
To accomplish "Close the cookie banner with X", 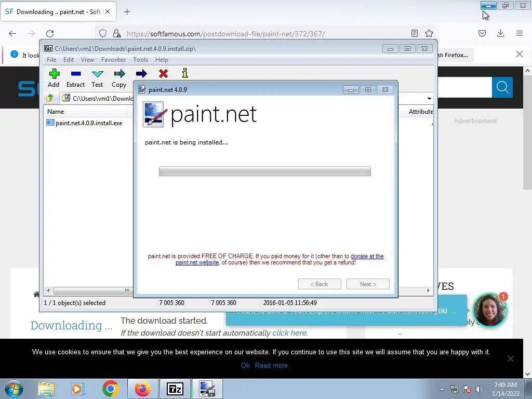I will [510, 358].
